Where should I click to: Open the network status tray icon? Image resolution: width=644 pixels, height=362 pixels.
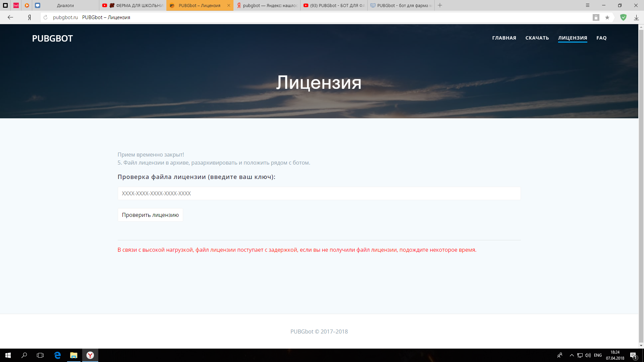(x=580, y=355)
